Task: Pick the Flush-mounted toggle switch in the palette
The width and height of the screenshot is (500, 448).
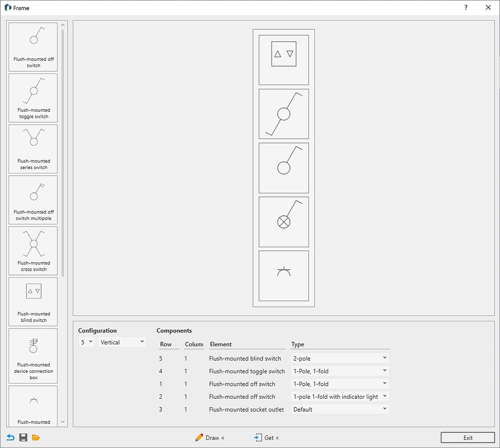Action: click(33, 98)
